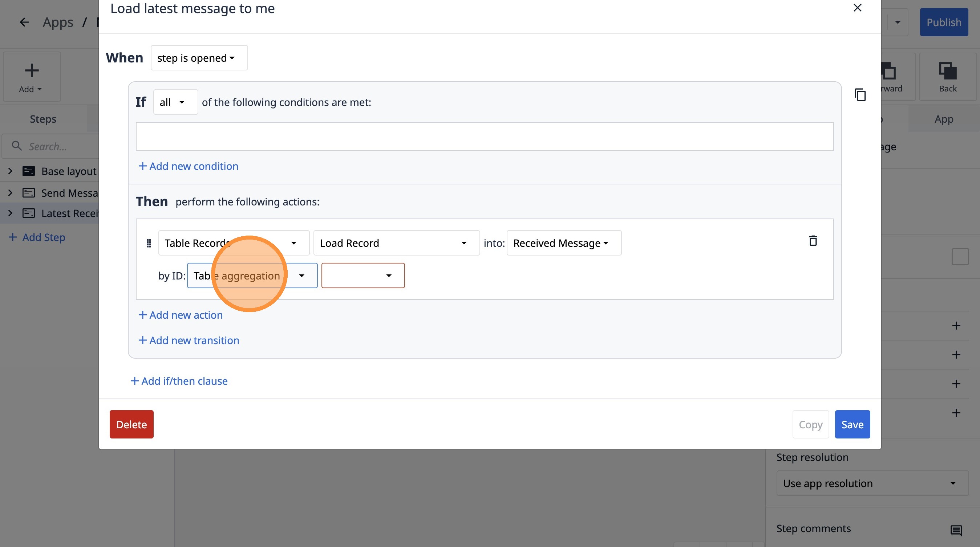Click the duplicate clause icon
Image resolution: width=980 pixels, height=547 pixels.
coord(860,95)
